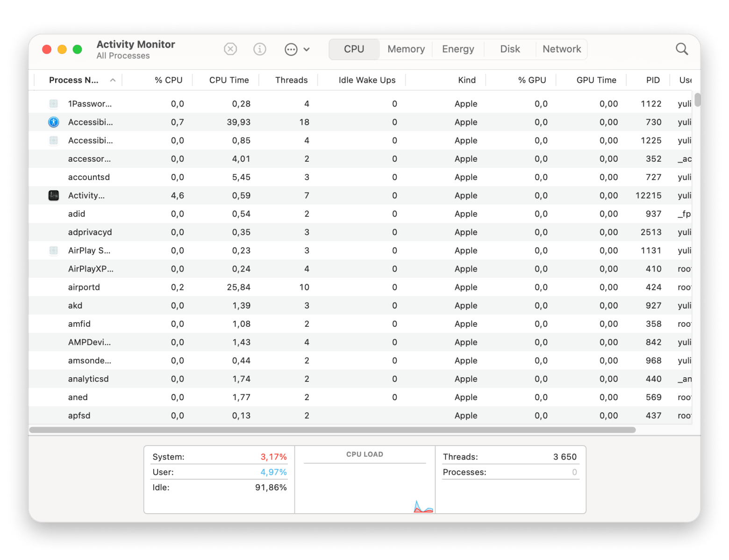Open the process info inspector icon
Screen dimensions: 729x560
(260, 49)
